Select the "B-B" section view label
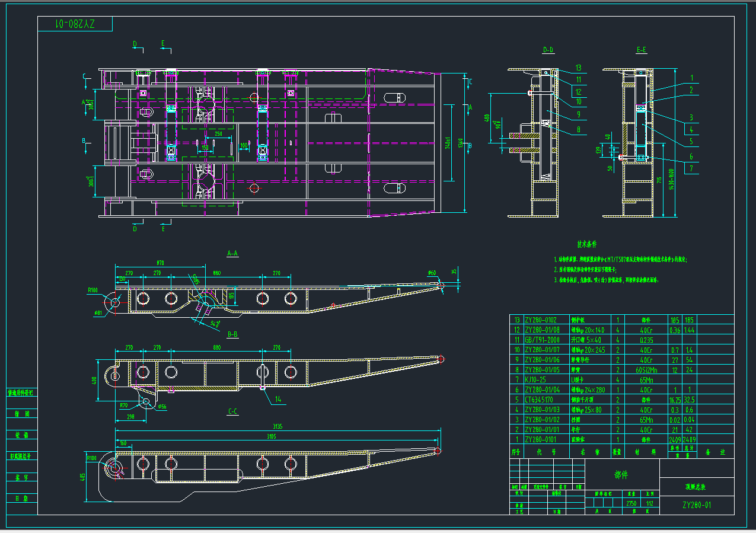756x533 pixels. (232, 334)
